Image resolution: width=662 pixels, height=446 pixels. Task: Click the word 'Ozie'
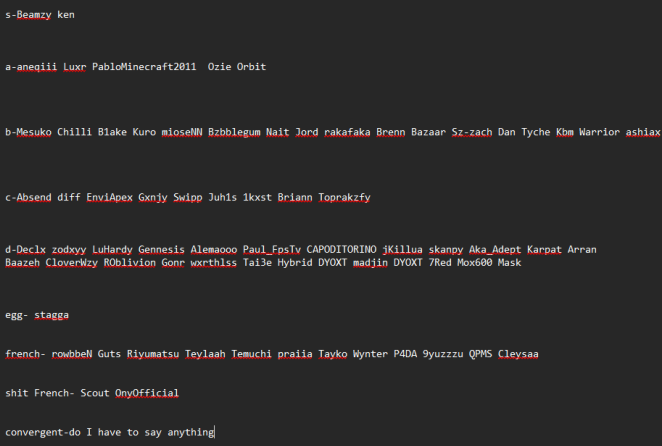(x=219, y=67)
